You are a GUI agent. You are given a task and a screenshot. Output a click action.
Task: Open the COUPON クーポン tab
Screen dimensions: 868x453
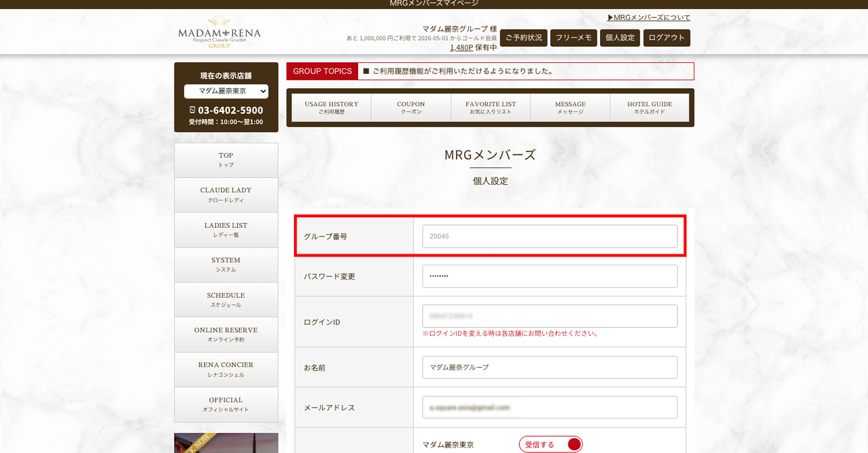411,107
